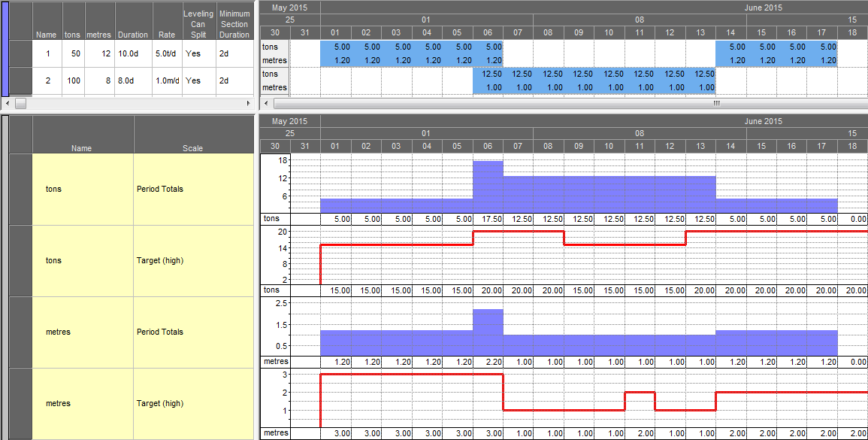Click the tall 17.50 tons histogram bar

point(488,184)
